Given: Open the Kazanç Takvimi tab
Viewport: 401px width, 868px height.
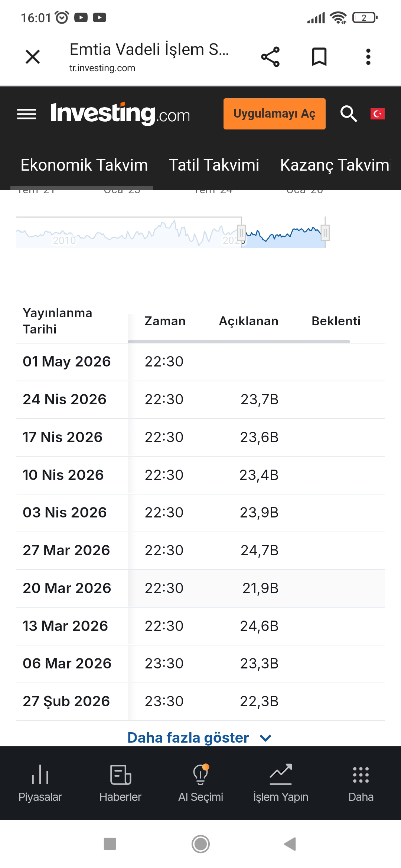Looking at the screenshot, I should click(x=335, y=165).
